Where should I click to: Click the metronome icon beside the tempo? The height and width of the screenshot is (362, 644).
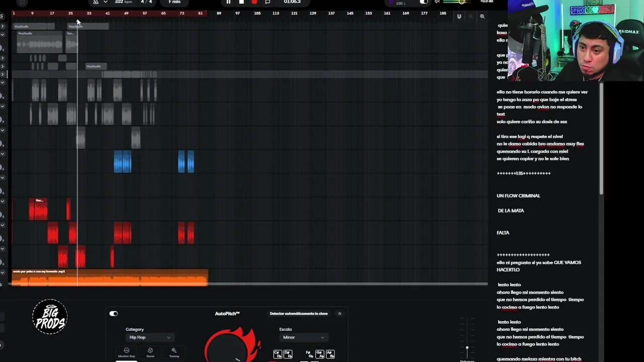(x=96, y=2)
